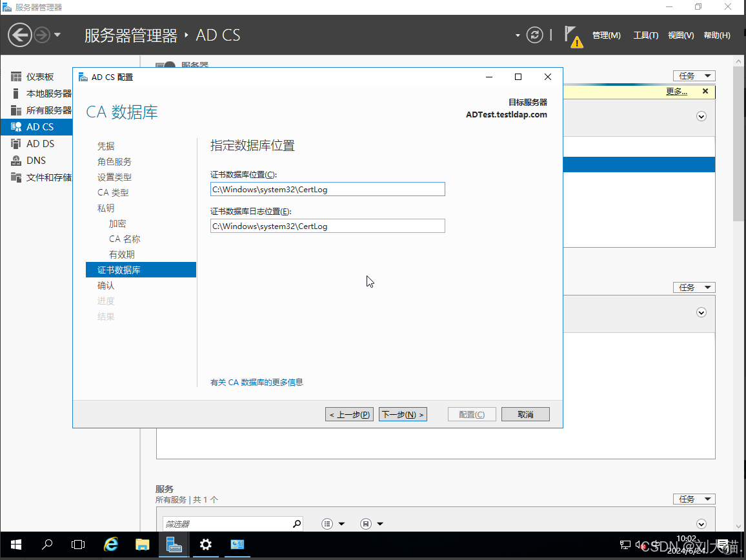Click 取消 to cancel the wizard
Image resolution: width=746 pixels, height=560 pixels.
tap(525, 414)
